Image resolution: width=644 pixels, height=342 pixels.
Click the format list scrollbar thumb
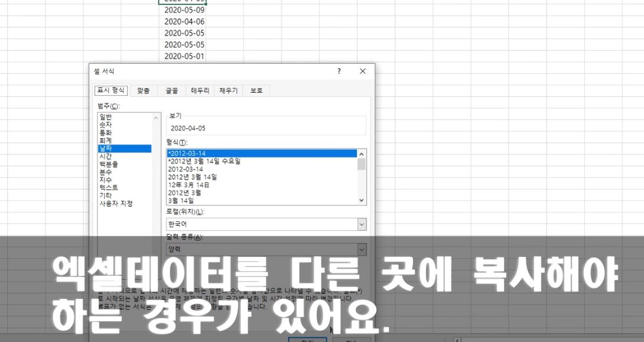pos(362,164)
